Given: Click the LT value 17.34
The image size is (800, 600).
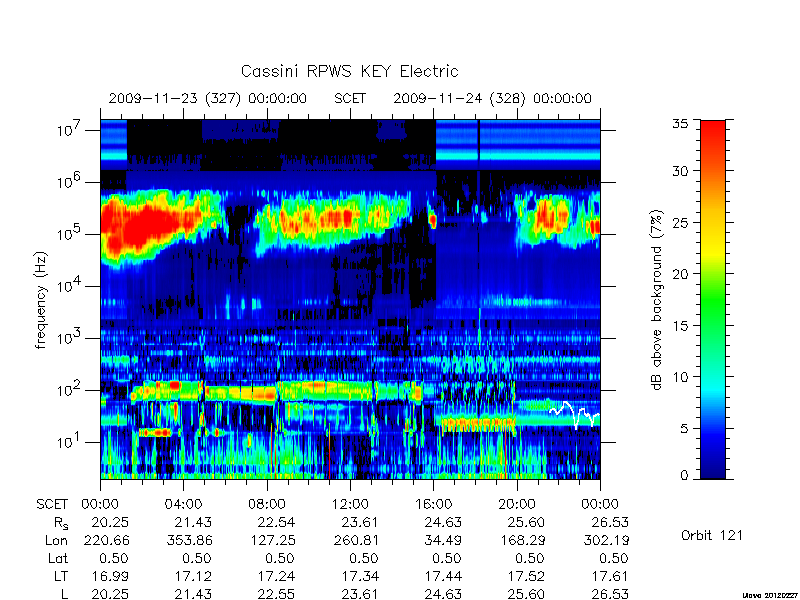Looking at the screenshot, I should pyautogui.click(x=360, y=576).
